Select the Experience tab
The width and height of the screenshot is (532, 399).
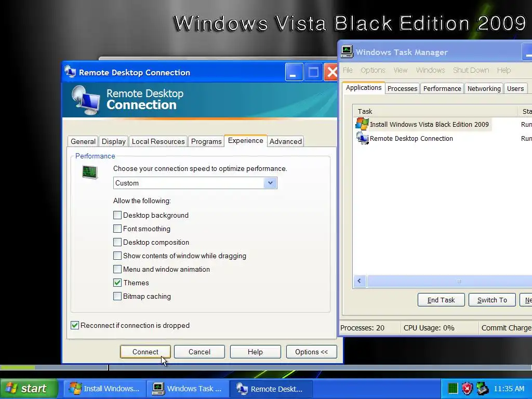click(245, 140)
